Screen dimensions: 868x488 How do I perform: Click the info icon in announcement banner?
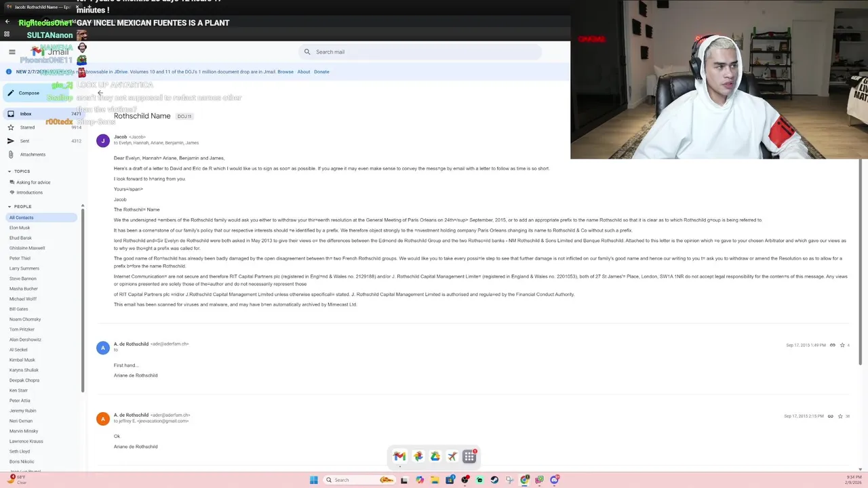point(9,72)
